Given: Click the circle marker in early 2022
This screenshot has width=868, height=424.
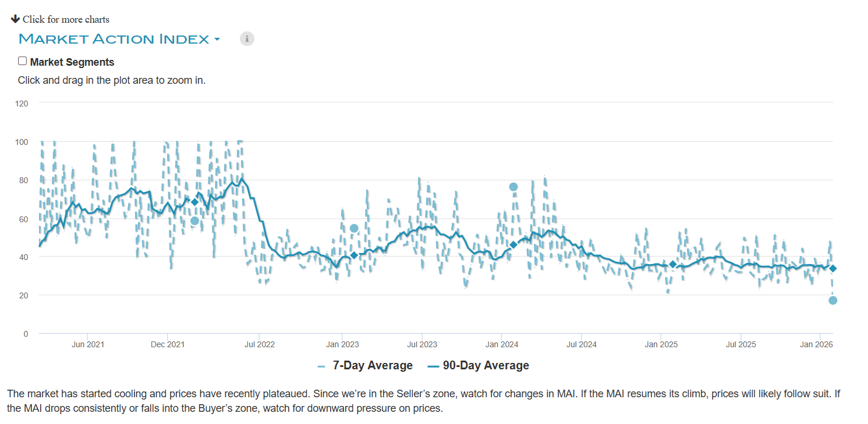Looking at the screenshot, I should tap(194, 220).
